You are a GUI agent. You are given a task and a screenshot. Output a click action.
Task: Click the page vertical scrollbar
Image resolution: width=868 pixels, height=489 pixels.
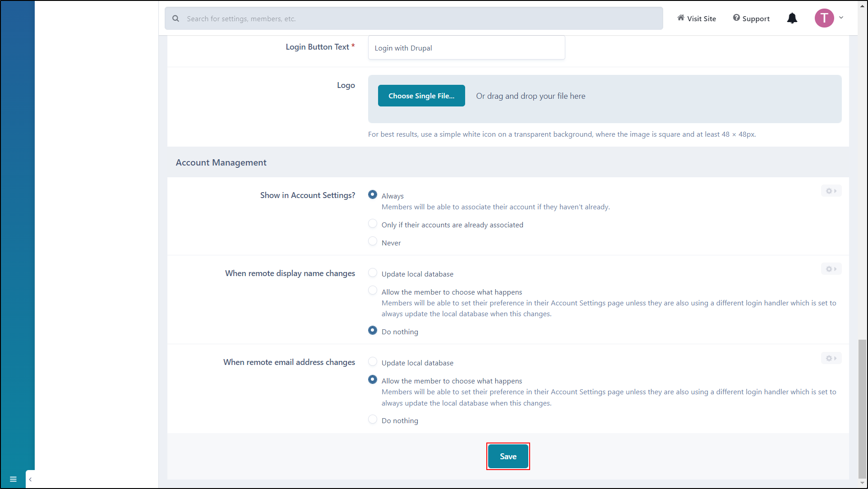tap(862, 408)
